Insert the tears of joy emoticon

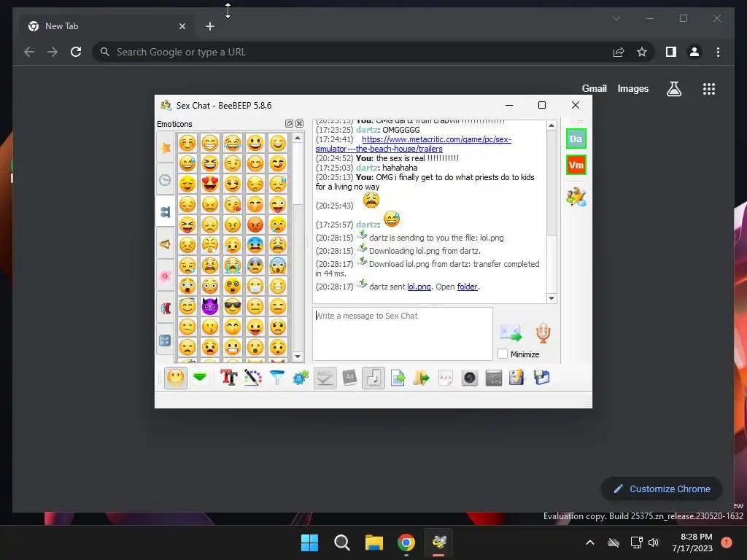tap(233, 142)
